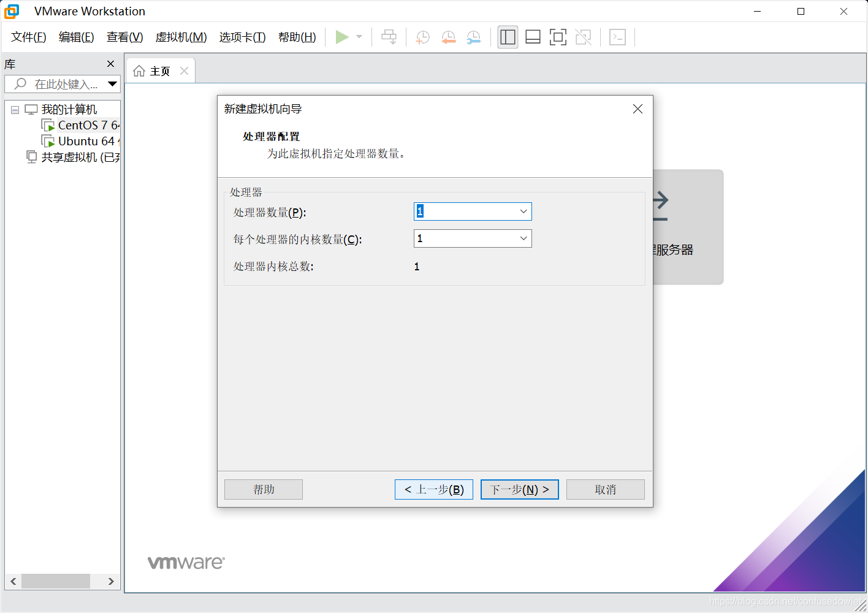Close the 库 library panel

[110, 64]
